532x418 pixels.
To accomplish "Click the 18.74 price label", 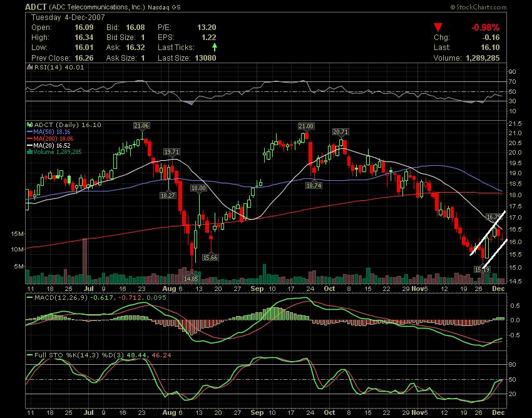I will (314, 186).
